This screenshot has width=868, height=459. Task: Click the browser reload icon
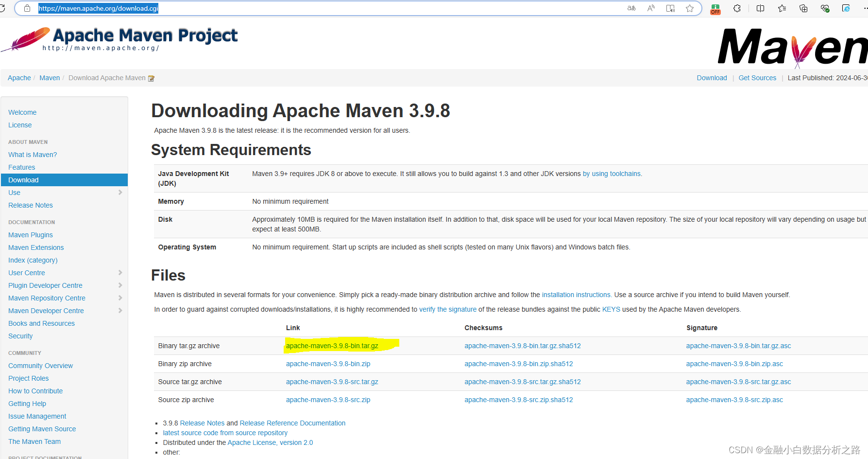2,8
